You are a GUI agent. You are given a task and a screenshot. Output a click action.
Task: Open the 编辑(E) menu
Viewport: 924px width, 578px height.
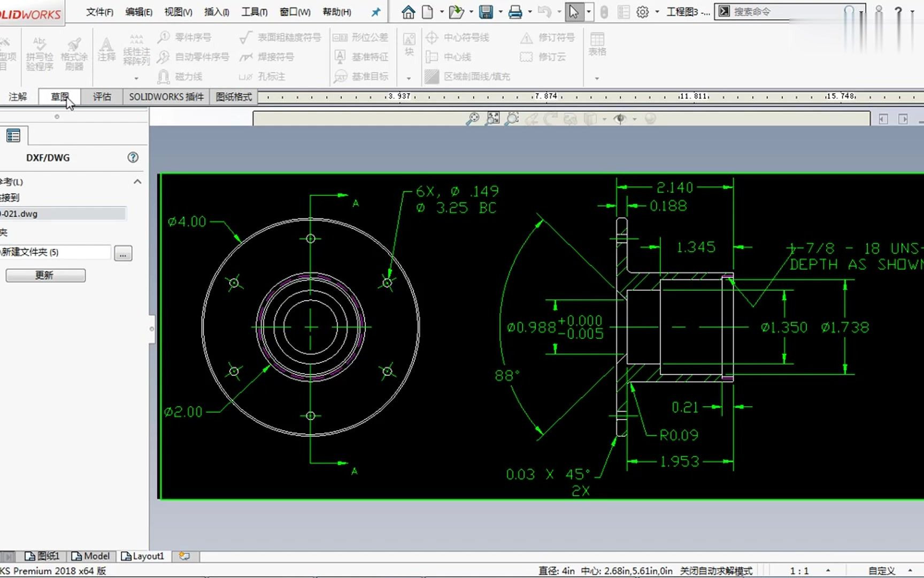click(138, 12)
